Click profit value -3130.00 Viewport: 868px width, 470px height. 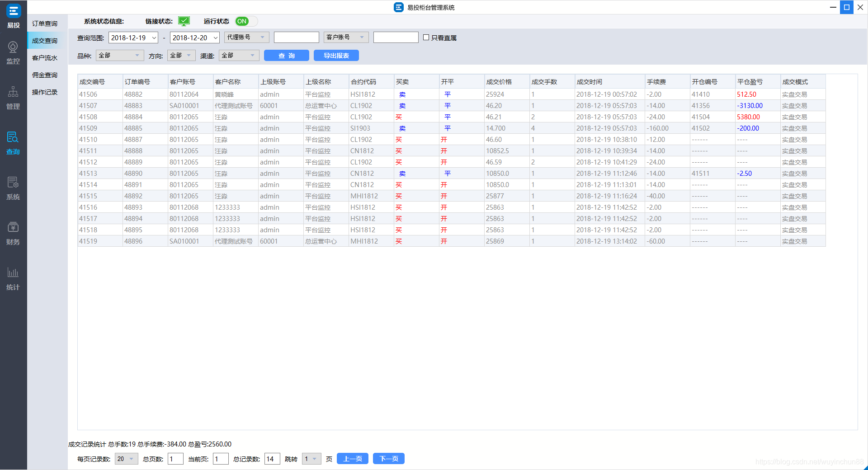(x=750, y=106)
